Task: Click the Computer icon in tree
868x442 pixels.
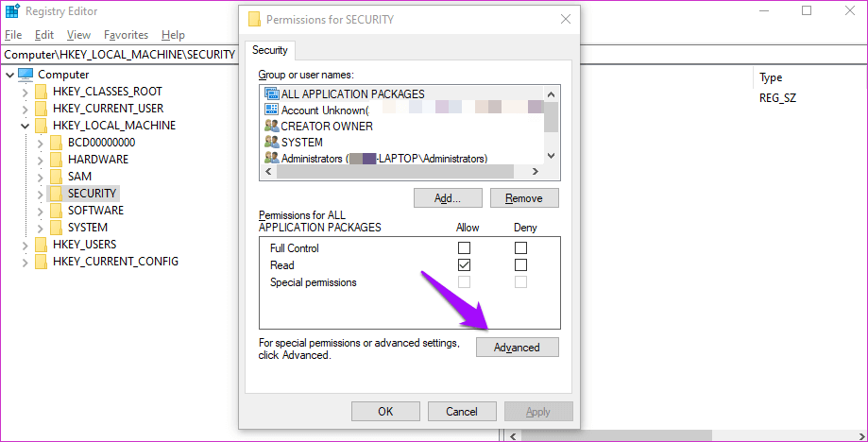Action: (x=26, y=75)
